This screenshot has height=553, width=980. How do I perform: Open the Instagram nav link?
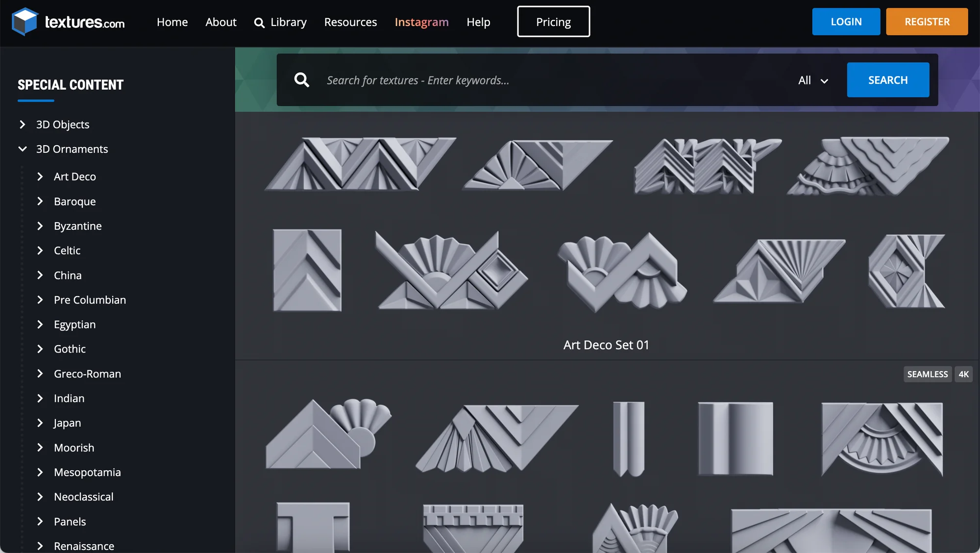click(x=421, y=22)
